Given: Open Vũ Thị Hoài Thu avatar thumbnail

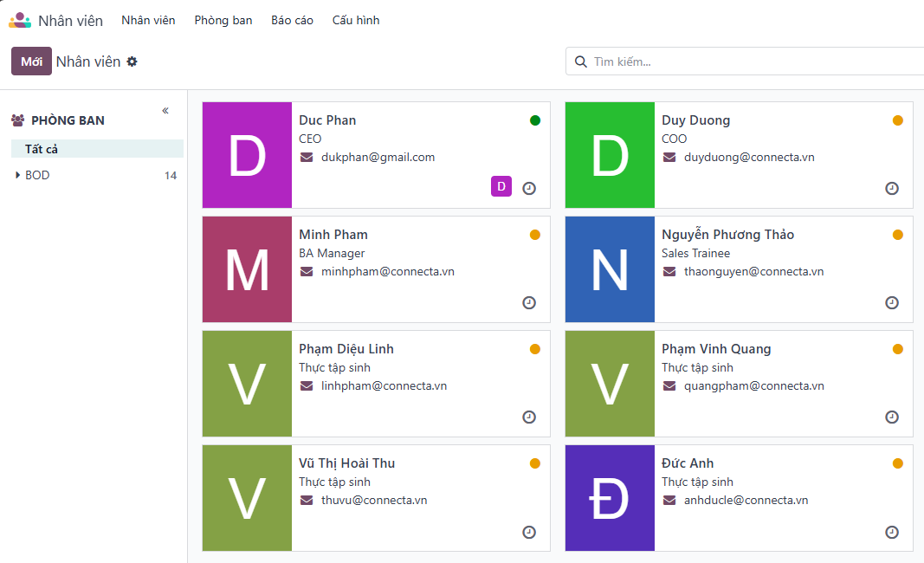Looking at the screenshot, I should (247, 498).
